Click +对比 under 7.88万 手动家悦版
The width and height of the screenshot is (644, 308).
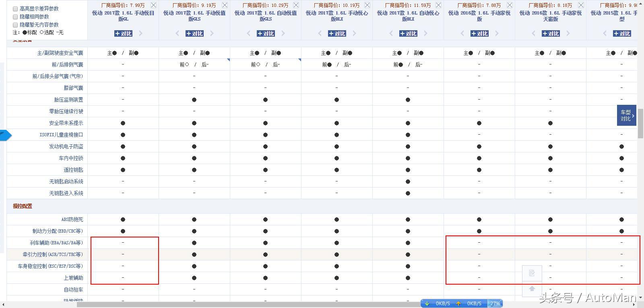point(479,33)
